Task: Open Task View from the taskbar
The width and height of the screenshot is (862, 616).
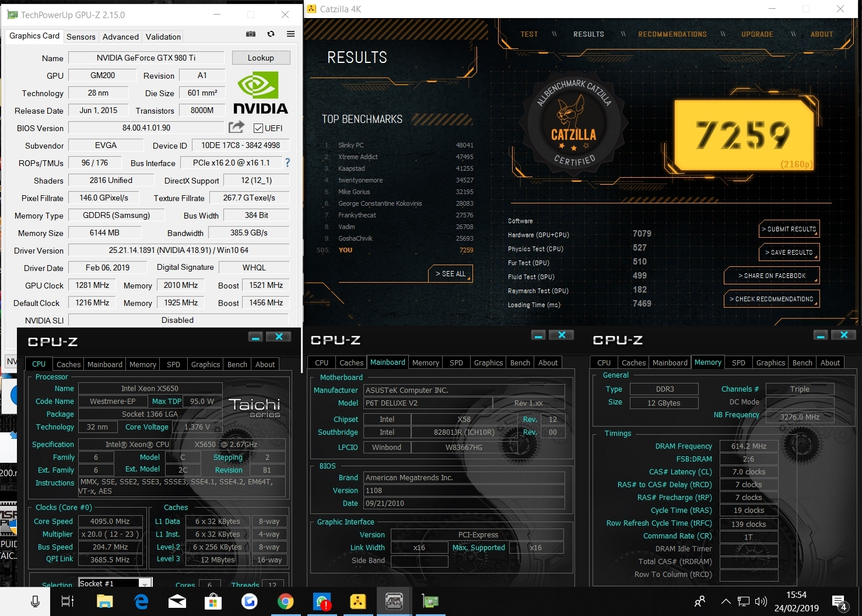Action: click(68, 601)
